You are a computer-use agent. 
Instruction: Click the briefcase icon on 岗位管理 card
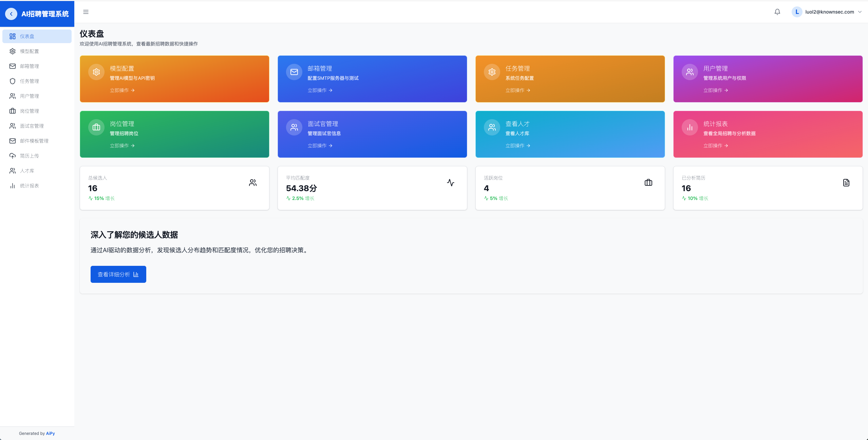(96, 127)
